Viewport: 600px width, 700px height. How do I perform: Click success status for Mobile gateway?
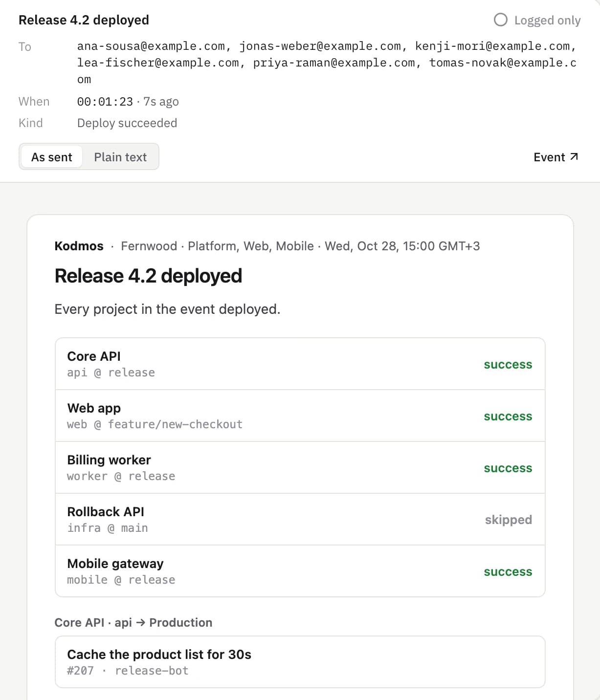pyautogui.click(x=508, y=572)
